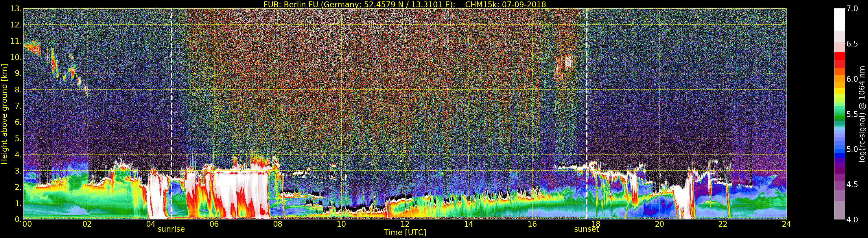Viewport: 868px width, 238px height.
Task: Click the cirrus cloud streak at midnight start
Action: [x=33, y=47]
